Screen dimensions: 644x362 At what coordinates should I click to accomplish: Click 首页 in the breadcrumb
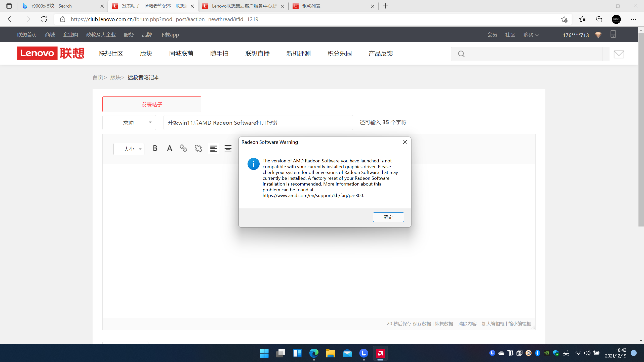98,77
